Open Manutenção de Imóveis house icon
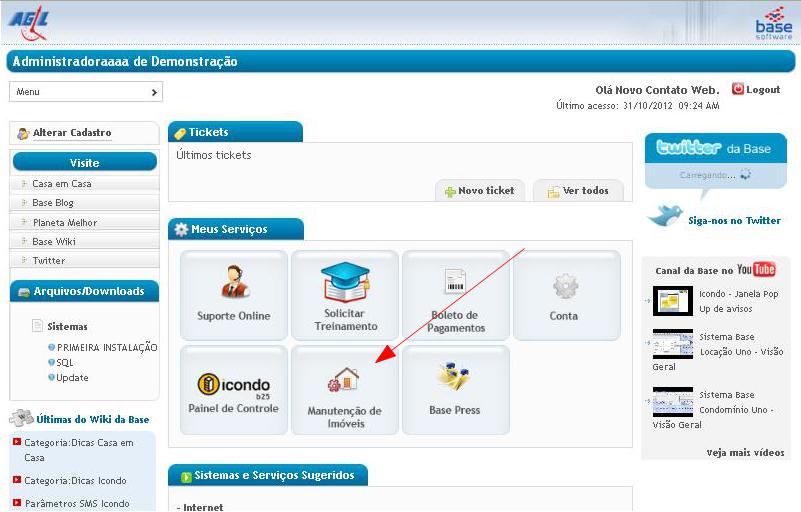The height and width of the screenshot is (512, 801). (x=344, y=380)
